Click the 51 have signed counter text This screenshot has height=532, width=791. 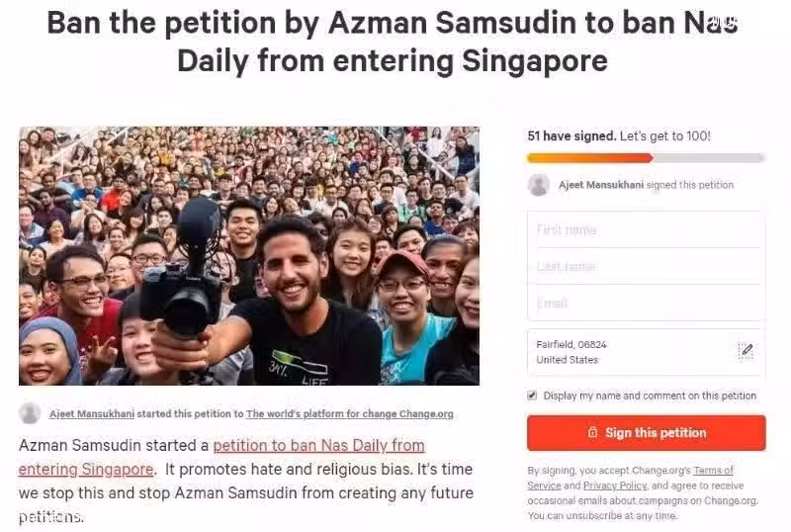pyautogui.click(x=571, y=136)
